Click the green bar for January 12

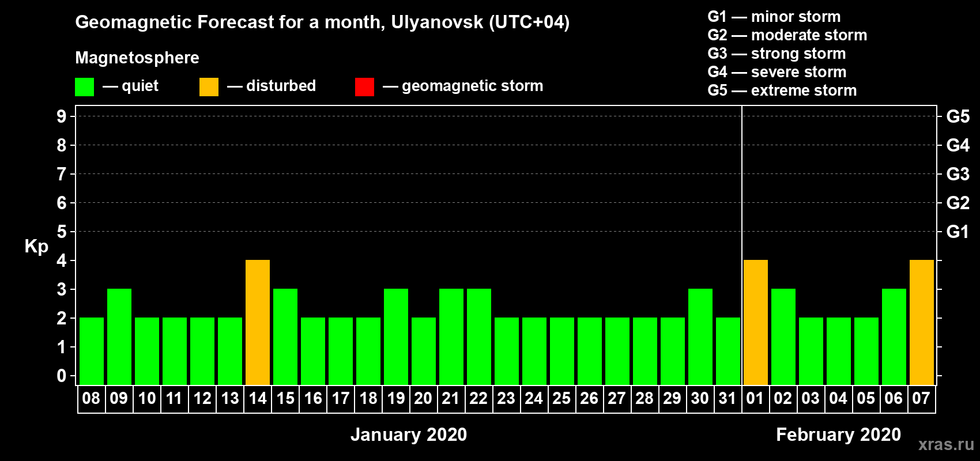202,351
